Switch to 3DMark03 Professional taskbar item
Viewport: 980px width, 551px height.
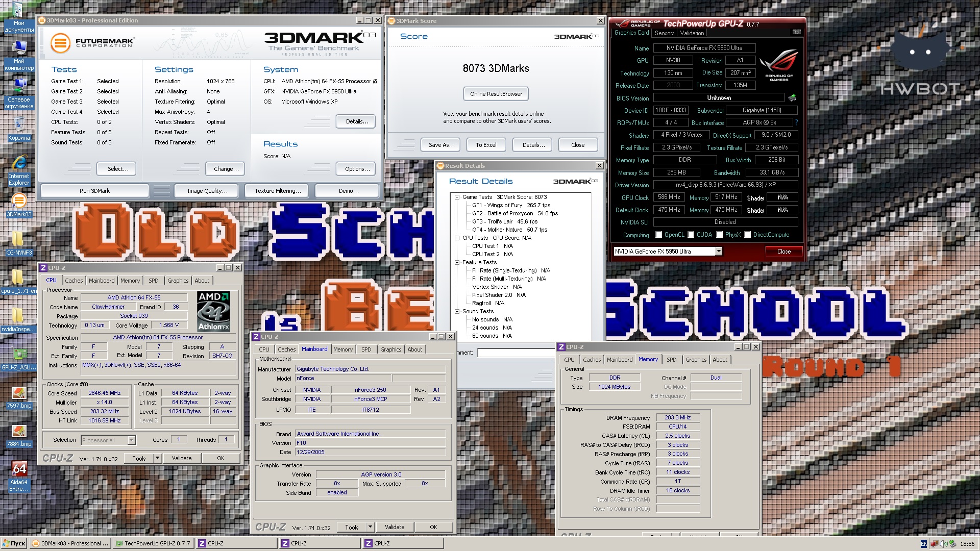[70, 543]
